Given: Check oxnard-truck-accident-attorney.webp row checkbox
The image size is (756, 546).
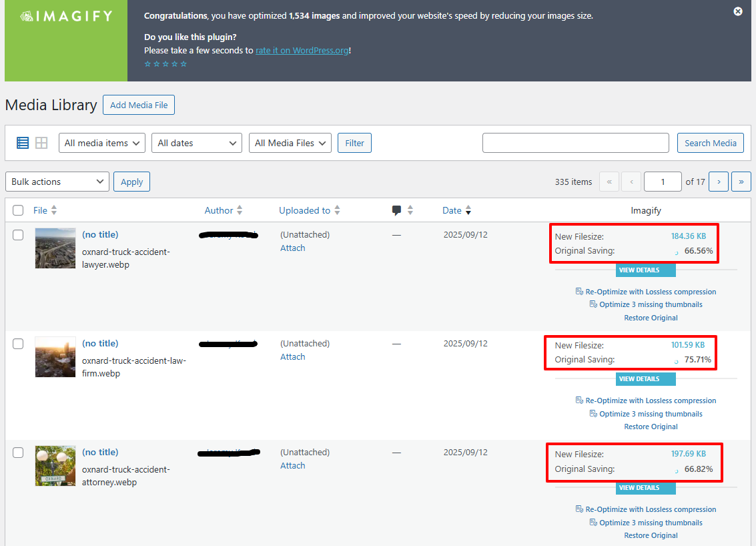Looking at the screenshot, I should point(18,453).
